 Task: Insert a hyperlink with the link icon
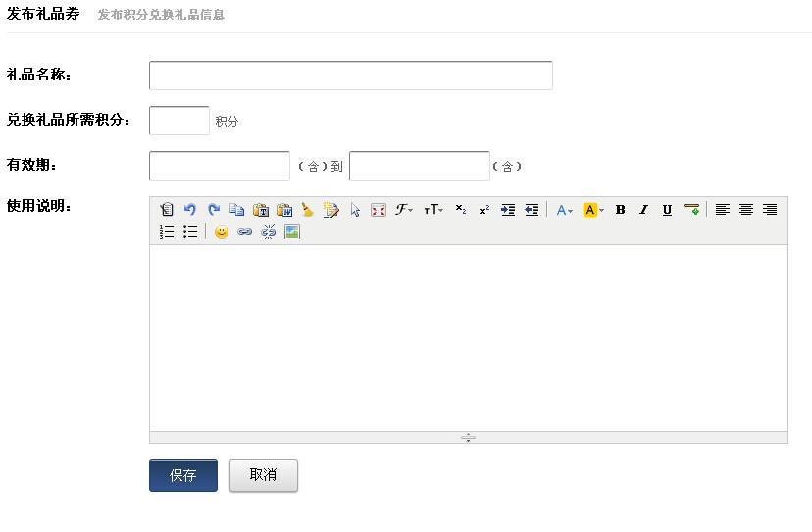pyautogui.click(x=245, y=232)
